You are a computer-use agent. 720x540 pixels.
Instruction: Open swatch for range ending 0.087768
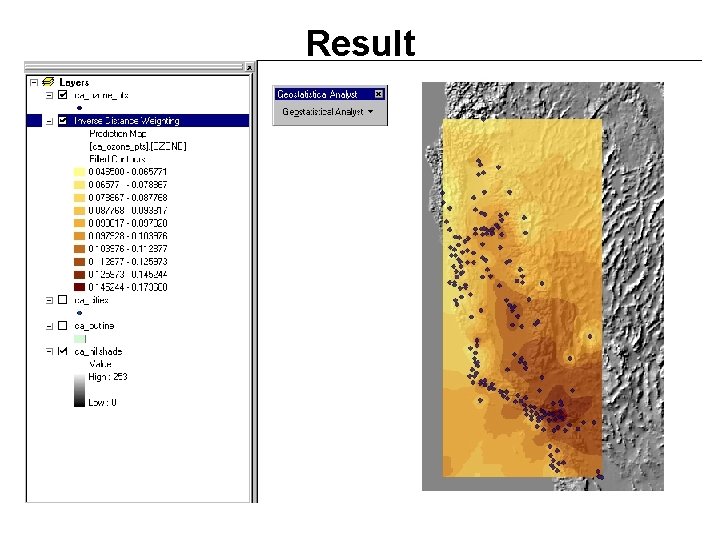pyautogui.click(x=79, y=198)
